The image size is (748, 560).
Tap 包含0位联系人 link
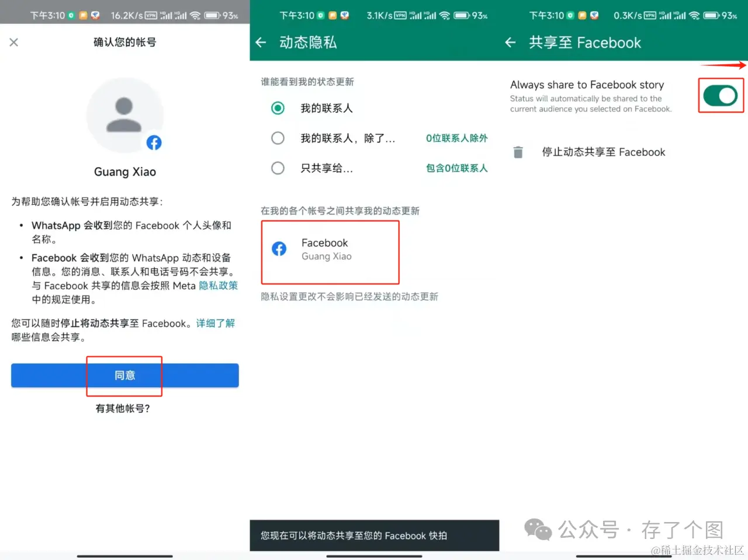pyautogui.click(x=456, y=168)
